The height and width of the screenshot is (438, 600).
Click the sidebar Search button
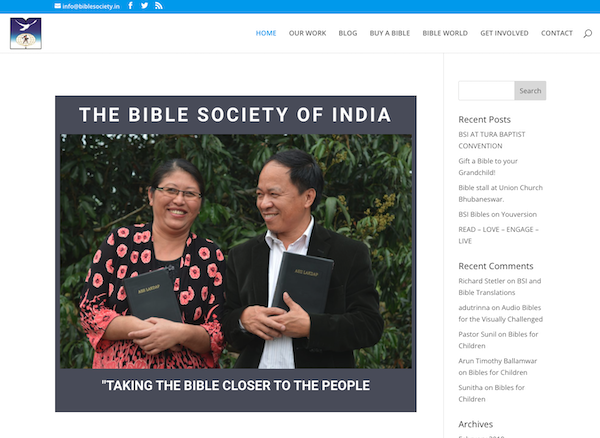click(x=530, y=91)
